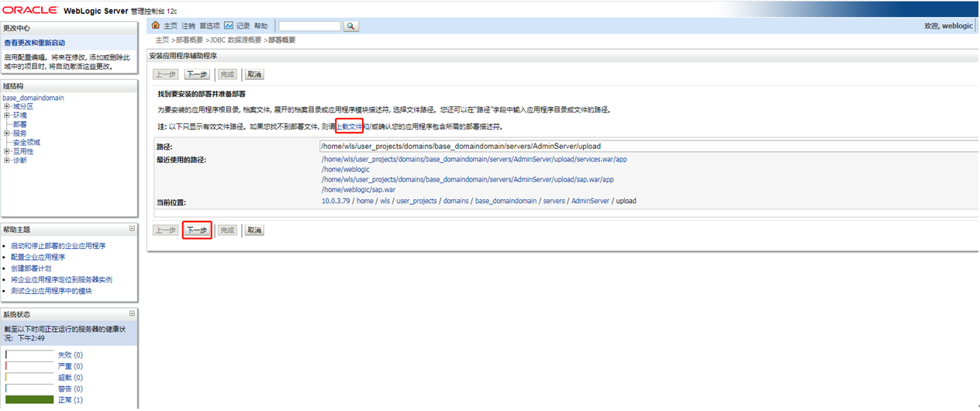
Task: Click 主页 in the breadcrumb
Action: tap(162, 40)
